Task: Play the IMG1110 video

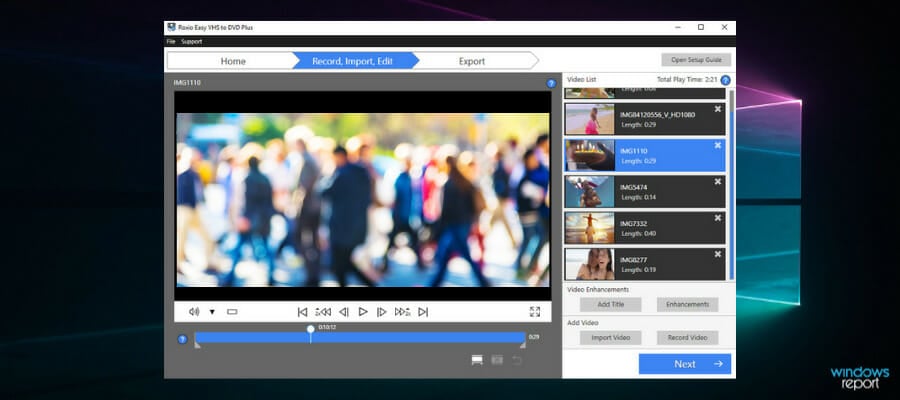Action: point(363,312)
